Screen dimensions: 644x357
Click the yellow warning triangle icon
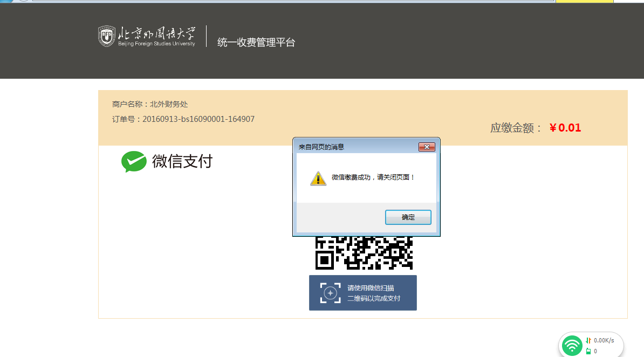pos(318,178)
